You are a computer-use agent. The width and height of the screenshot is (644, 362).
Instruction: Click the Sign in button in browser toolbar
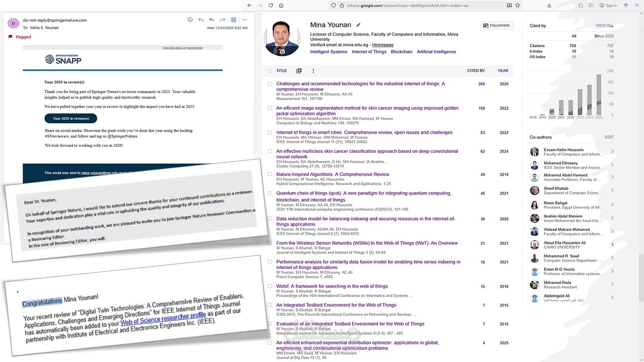click(608, 5)
